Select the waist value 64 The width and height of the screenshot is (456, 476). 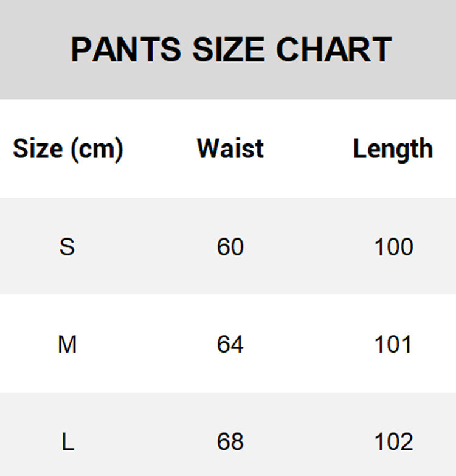[x=230, y=345]
